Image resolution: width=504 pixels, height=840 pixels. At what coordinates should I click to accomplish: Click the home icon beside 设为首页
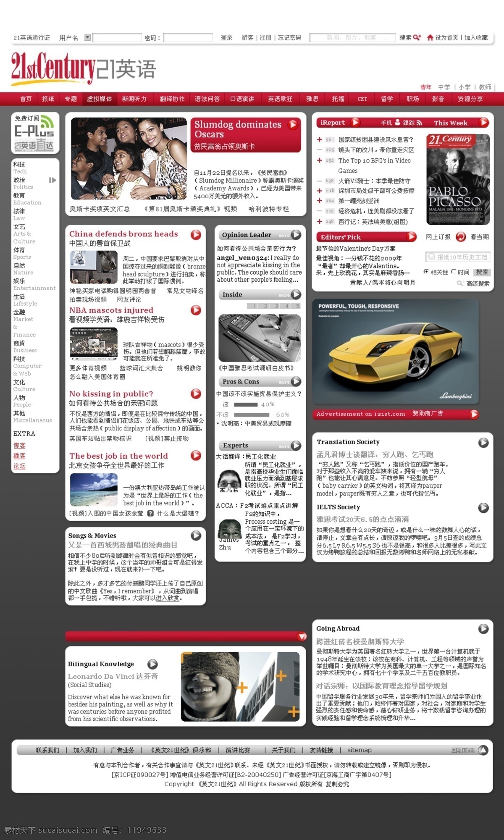[x=430, y=37]
